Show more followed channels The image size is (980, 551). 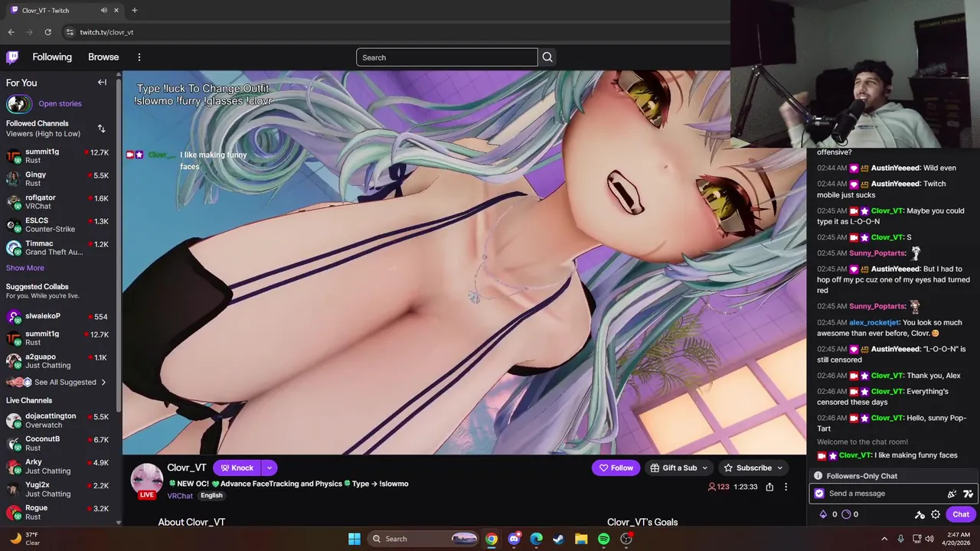25,268
